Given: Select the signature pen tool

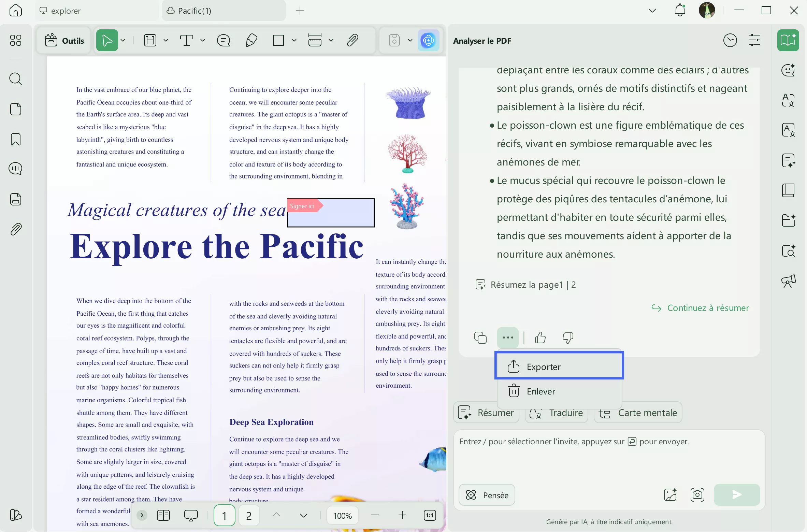Looking at the screenshot, I should coord(251,40).
